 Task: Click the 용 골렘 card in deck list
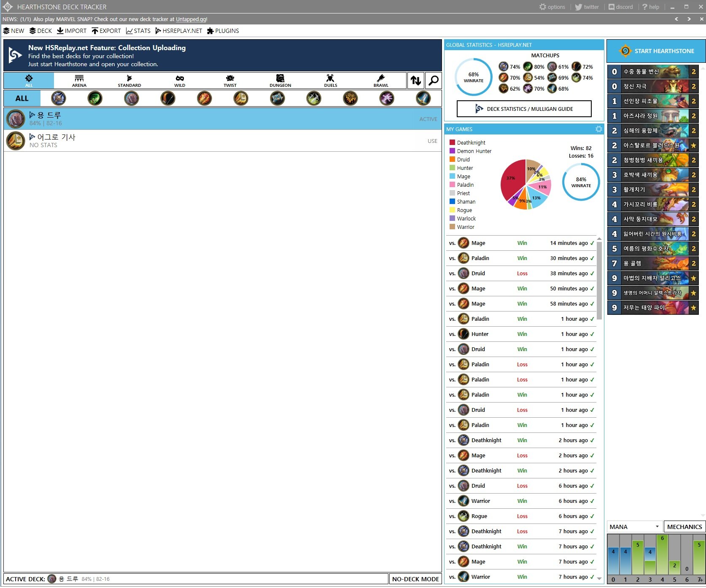tap(653, 263)
